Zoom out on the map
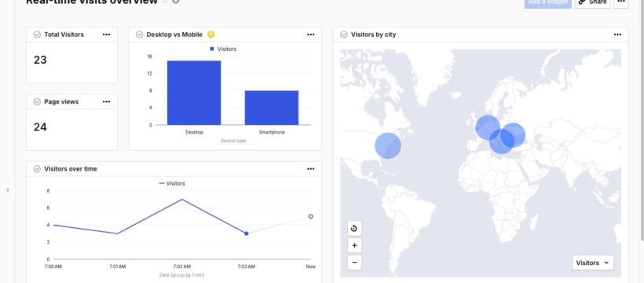This screenshot has width=644, height=283. [354, 263]
